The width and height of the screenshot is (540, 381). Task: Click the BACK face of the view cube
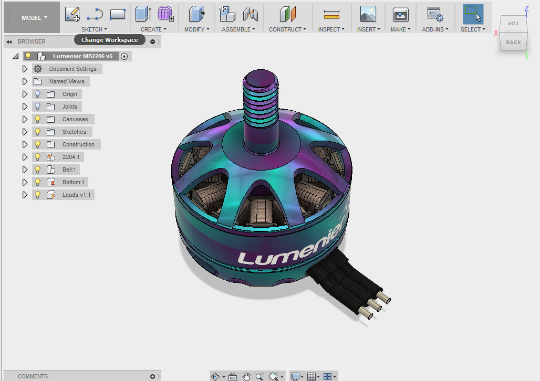[x=513, y=42]
